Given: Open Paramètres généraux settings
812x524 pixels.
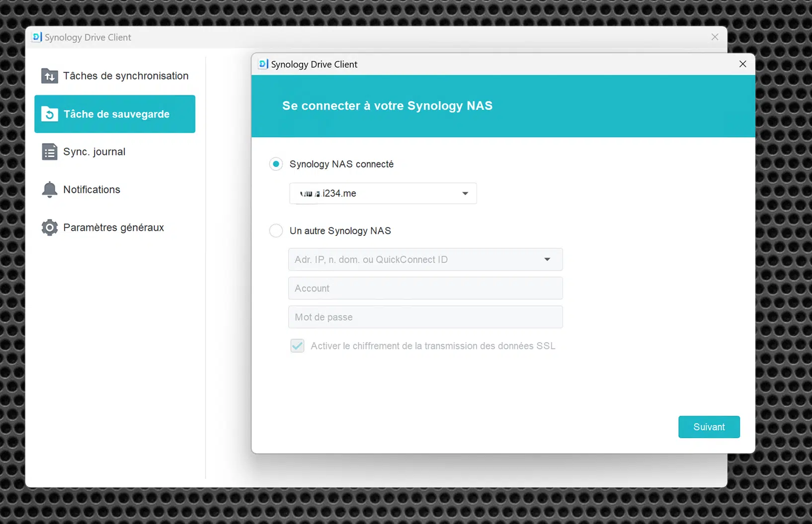Looking at the screenshot, I should (115, 227).
